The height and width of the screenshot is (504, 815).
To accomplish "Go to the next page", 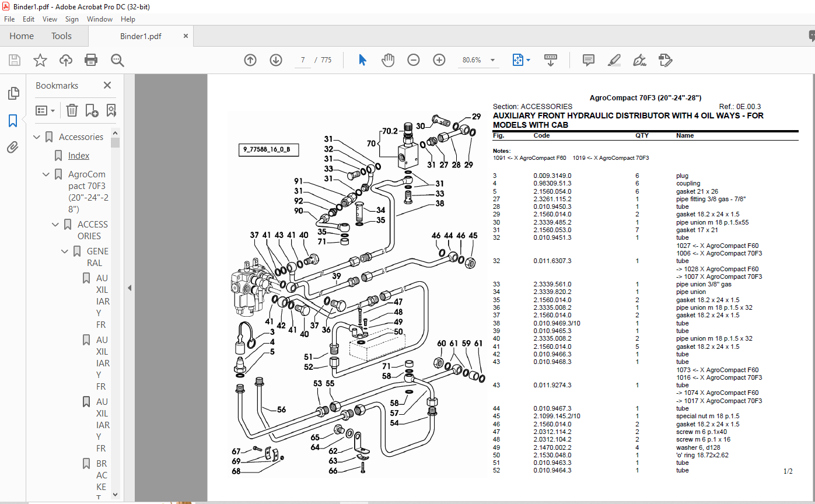I will [x=276, y=60].
